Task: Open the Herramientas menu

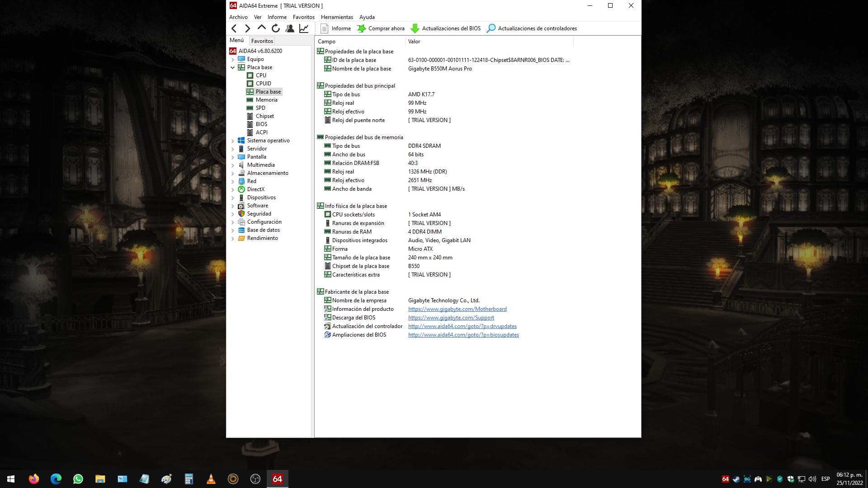Action: (336, 17)
